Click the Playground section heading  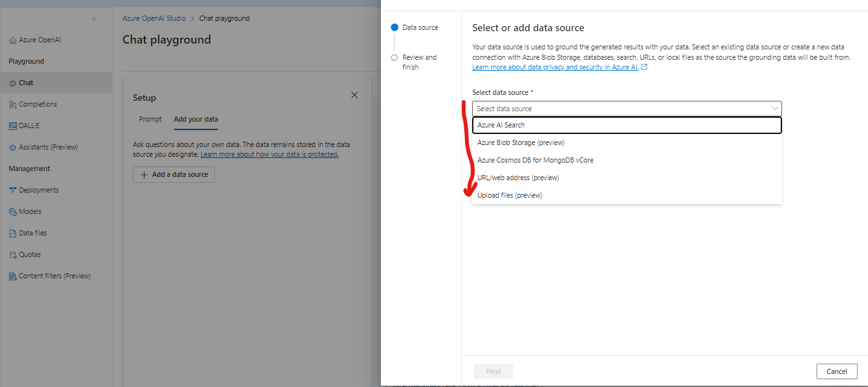26,61
